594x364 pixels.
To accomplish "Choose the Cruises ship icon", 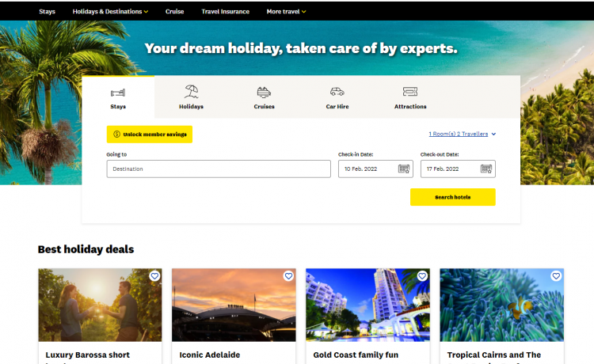I will pos(264,92).
